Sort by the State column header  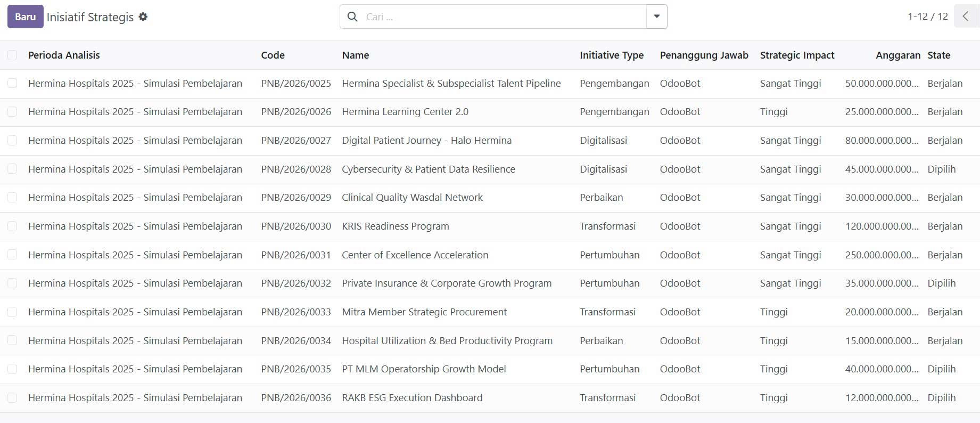[x=939, y=55]
